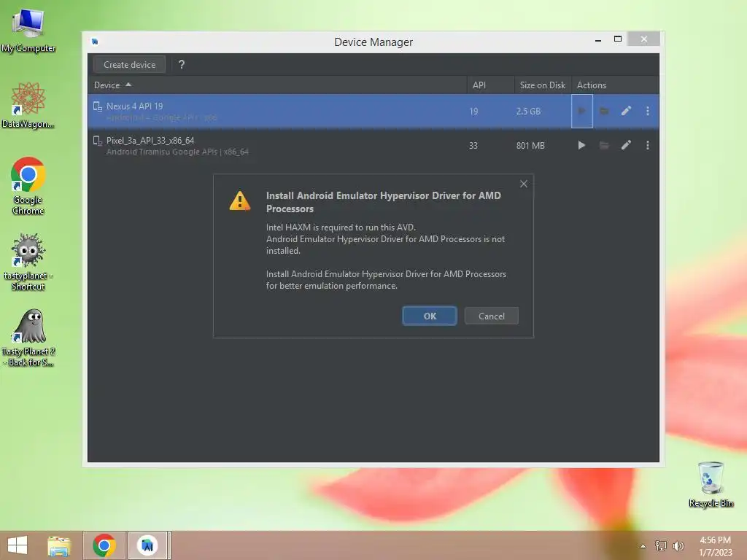The image size is (747, 560).
Task: Select the tastyplanet Shortcut desktop icon
Action: click(x=28, y=262)
